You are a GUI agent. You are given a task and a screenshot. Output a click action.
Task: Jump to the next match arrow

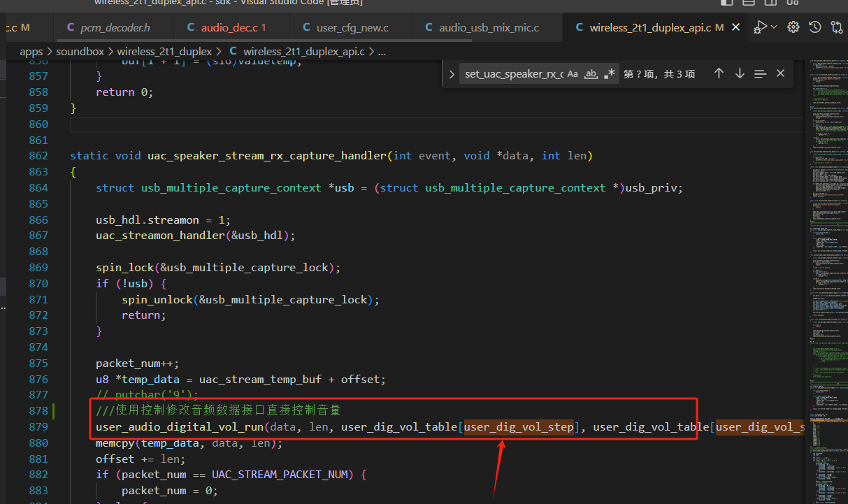point(740,73)
